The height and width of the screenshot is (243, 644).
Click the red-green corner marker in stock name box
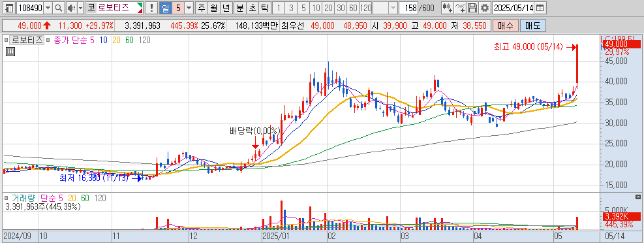click(x=140, y=7)
